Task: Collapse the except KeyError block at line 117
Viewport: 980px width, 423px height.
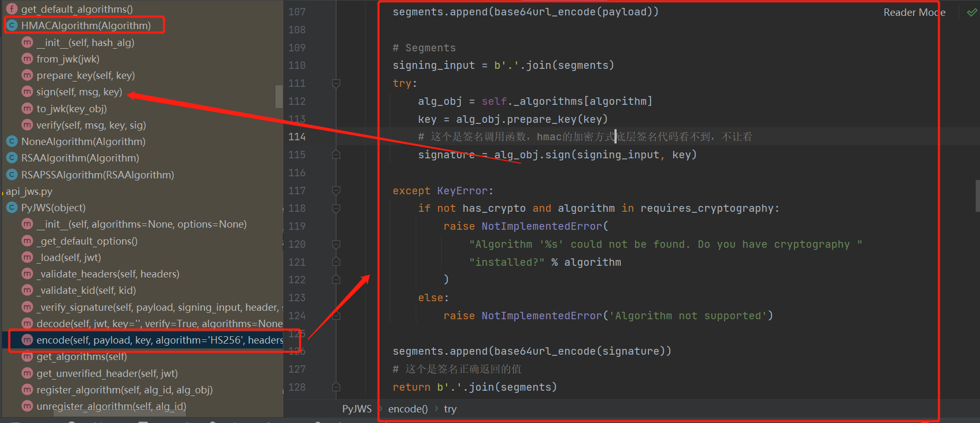Action: point(336,191)
